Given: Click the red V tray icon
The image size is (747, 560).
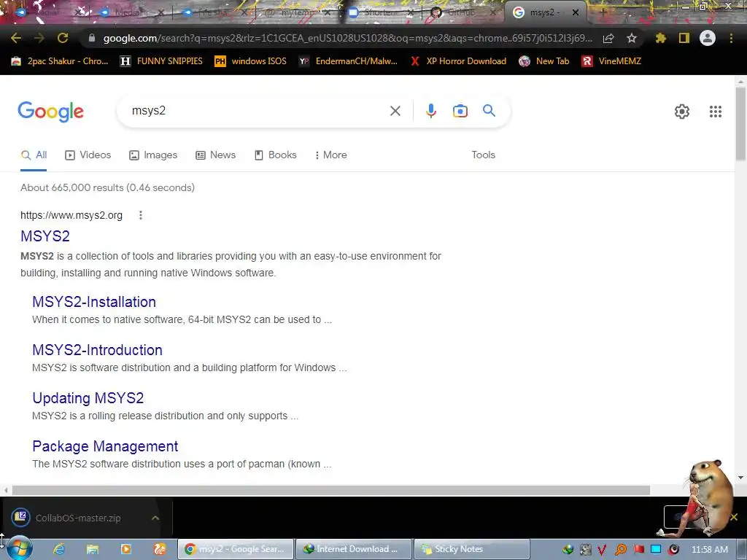Looking at the screenshot, I should pos(602,550).
